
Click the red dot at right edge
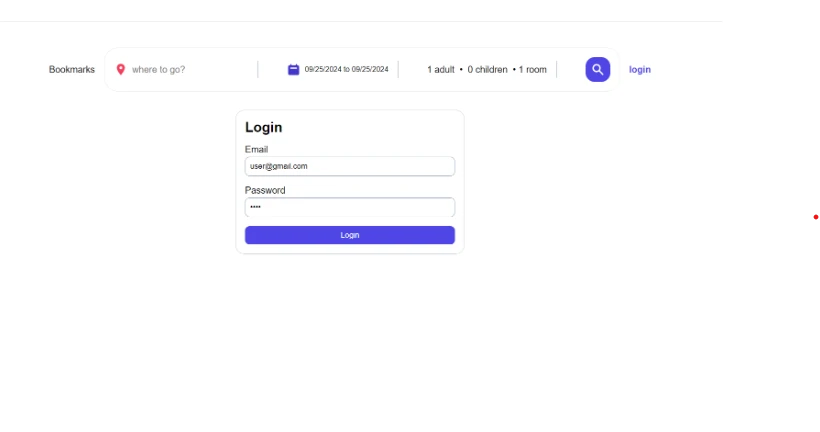(x=815, y=217)
